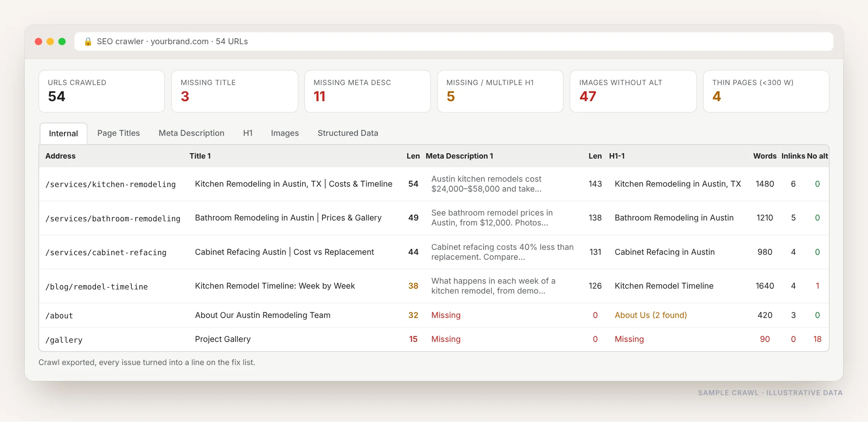The width and height of the screenshot is (868, 422).
Task: Click title 'Project Gallery'
Action: coord(223,339)
